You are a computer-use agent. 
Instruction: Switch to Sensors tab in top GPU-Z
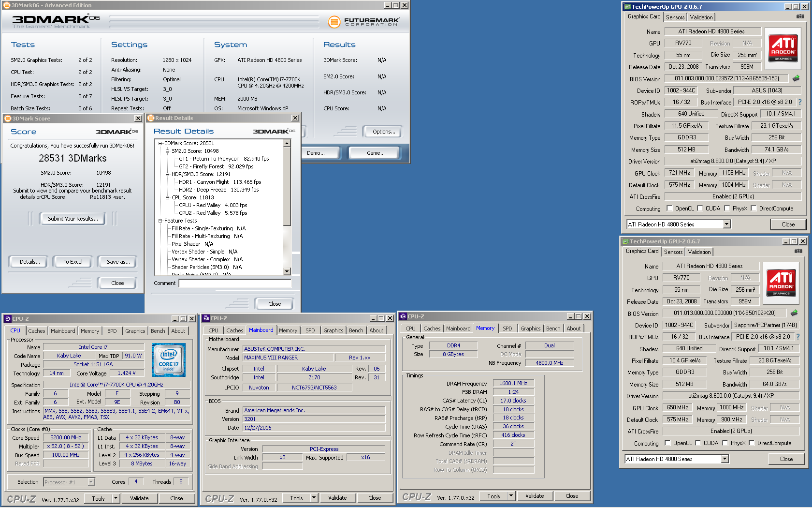coord(675,17)
